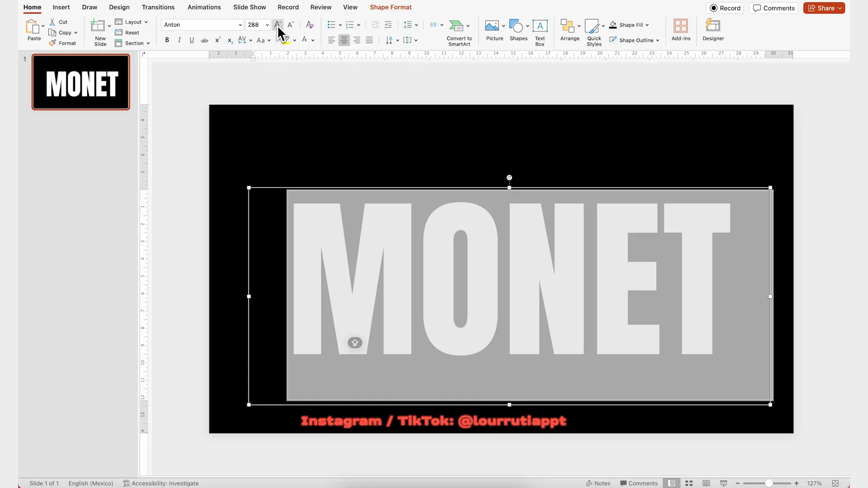Insert a Text Box

tap(540, 26)
